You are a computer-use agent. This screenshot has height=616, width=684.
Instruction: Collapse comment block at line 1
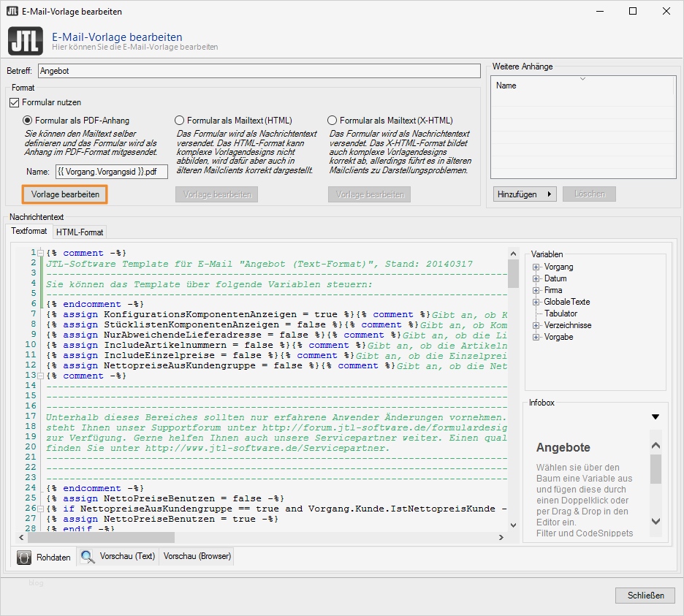40,253
